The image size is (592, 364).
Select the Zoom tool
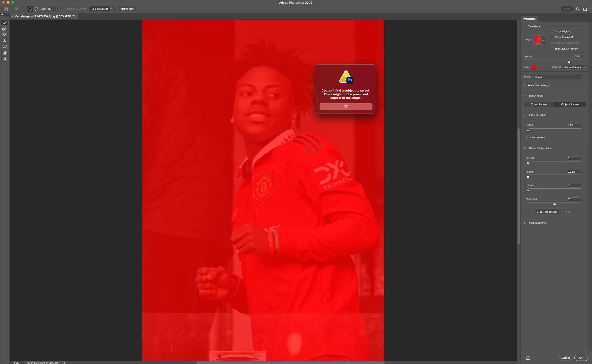click(x=5, y=59)
